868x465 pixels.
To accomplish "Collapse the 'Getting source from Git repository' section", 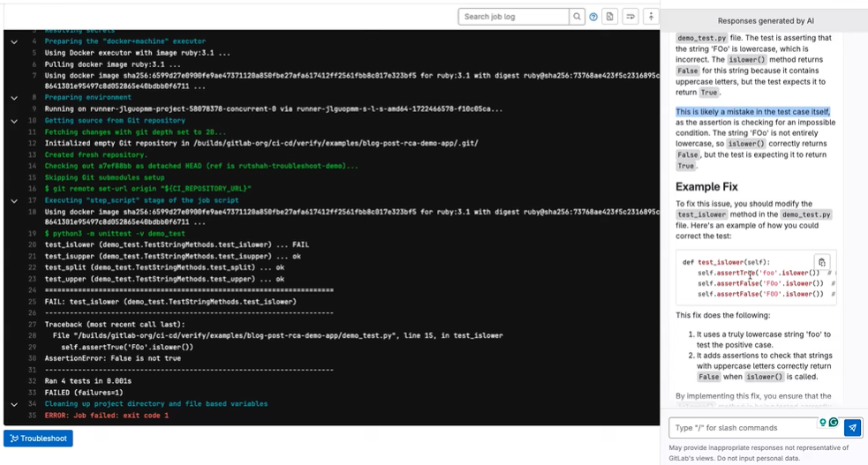I will 14,121.
